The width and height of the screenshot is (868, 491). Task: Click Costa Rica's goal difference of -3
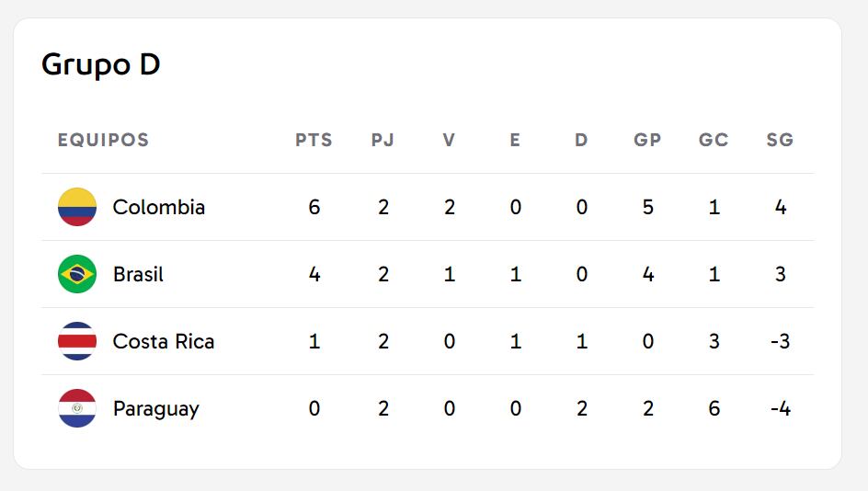[x=781, y=341]
